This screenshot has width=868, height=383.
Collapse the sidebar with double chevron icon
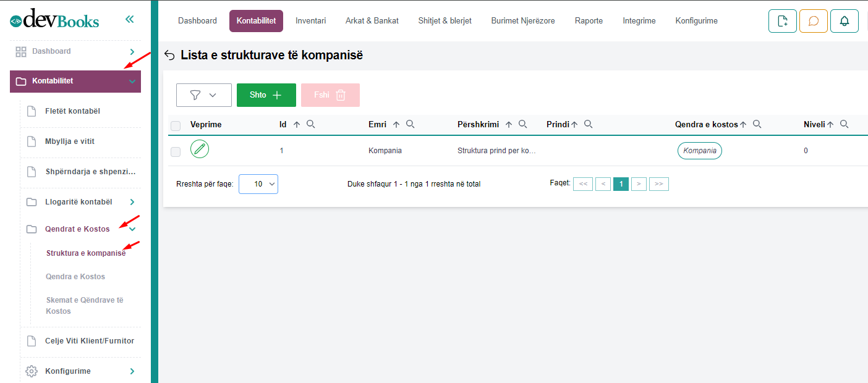click(x=129, y=19)
